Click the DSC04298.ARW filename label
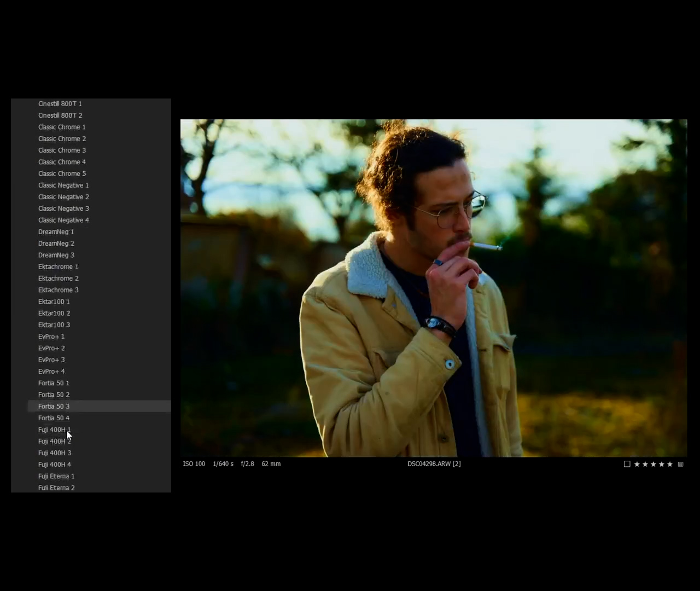Screen dimensions: 700x591 point(434,463)
